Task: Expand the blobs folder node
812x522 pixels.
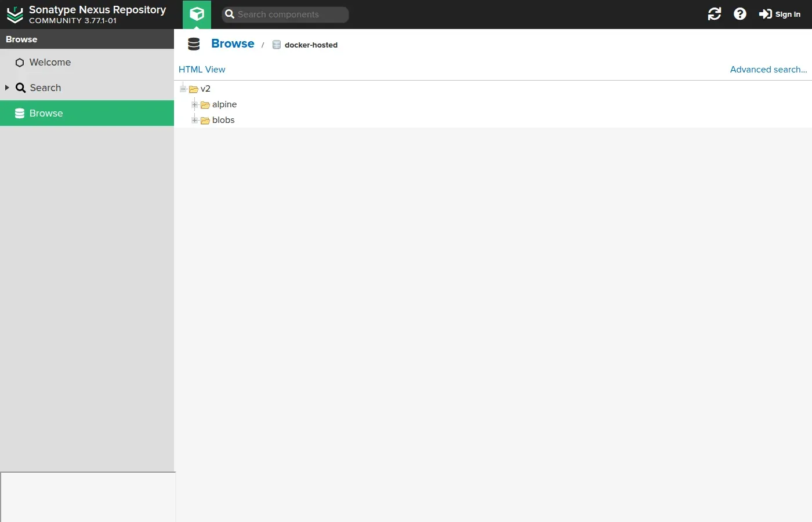Action: click(195, 120)
